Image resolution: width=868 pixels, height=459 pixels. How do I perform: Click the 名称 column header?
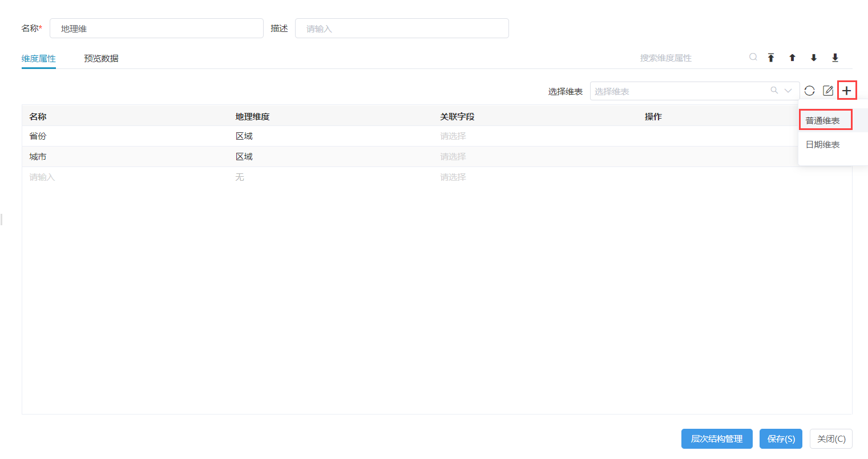coord(38,116)
